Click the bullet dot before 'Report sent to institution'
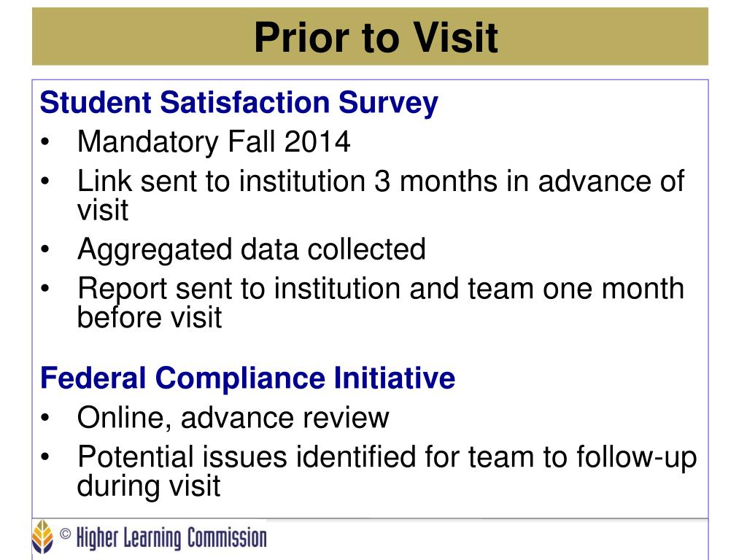The width and height of the screenshot is (747, 560). point(45,289)
